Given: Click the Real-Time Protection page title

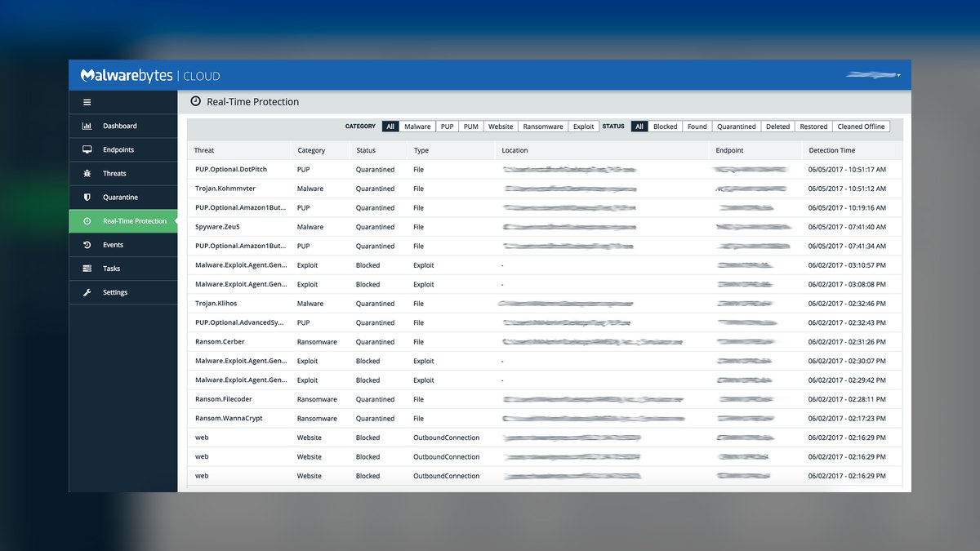Looking at the screenshot, I should click(253, 102).
